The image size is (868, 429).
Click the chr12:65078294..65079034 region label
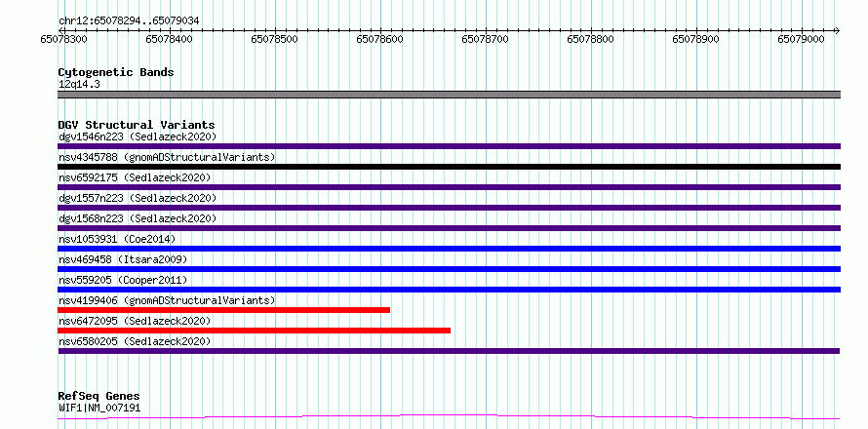point(129,21)
